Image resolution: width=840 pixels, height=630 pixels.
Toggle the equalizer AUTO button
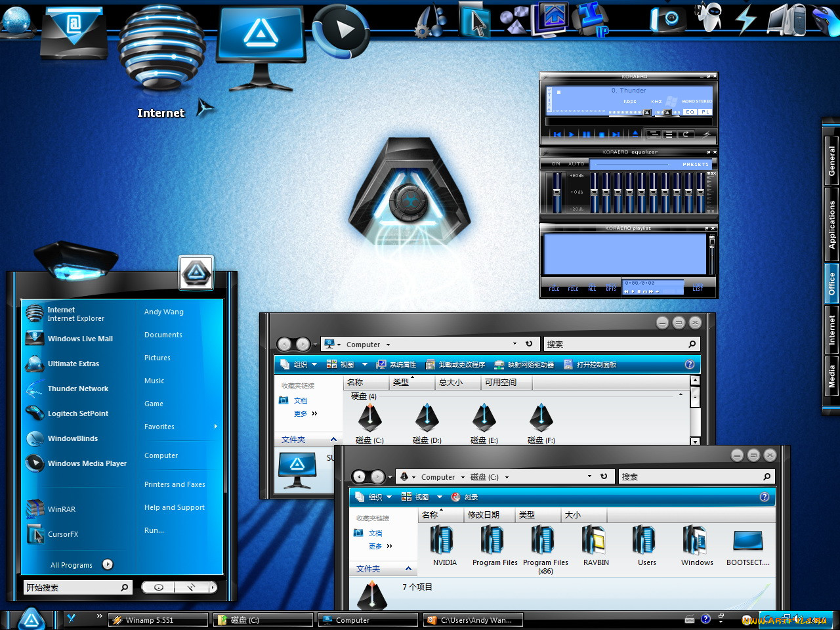click(576, 164)
